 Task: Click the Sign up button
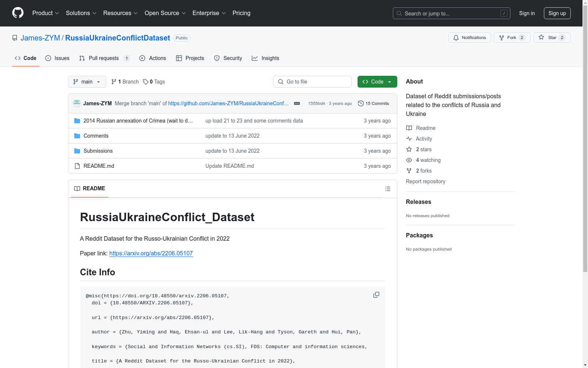click(557, 13)
